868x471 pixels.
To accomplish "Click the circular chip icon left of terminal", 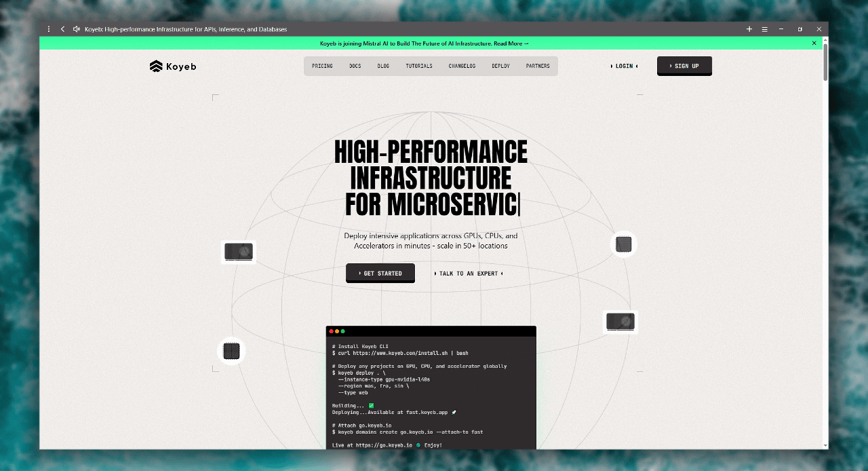I will coord(232,351).
